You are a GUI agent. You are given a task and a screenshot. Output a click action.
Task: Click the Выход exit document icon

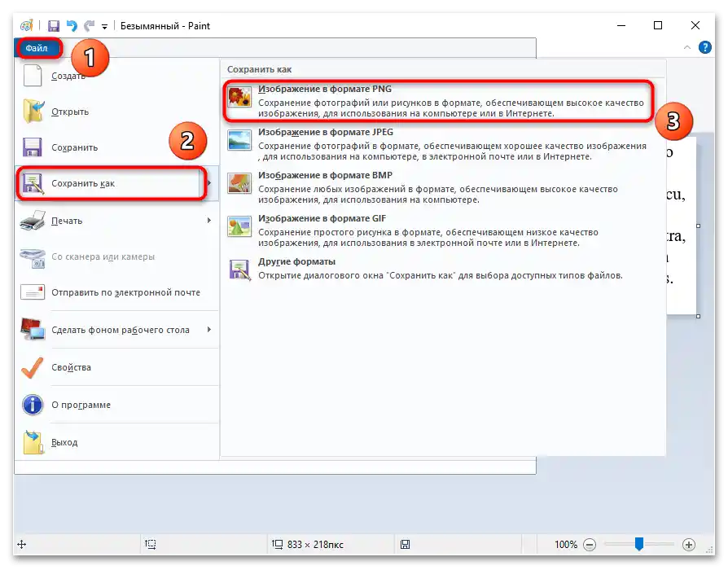(33, 442)
